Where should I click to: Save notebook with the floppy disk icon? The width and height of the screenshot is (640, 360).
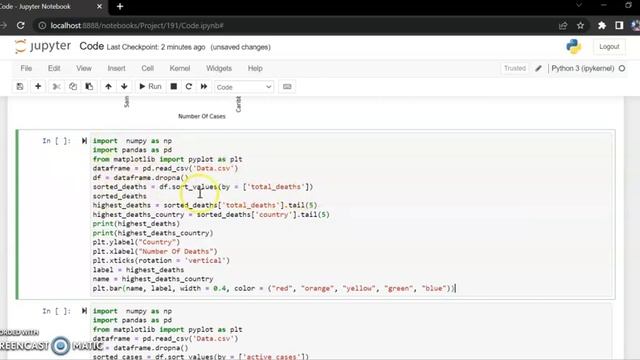[x=20, y=87]
